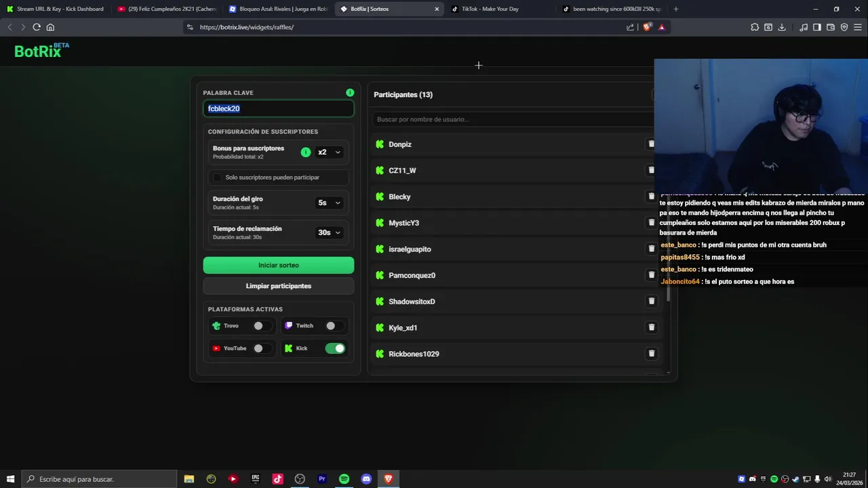868x488 pixels.
Task: Open the Tiempo de reclamación 30s dropdown
Action: click(329, 232)
